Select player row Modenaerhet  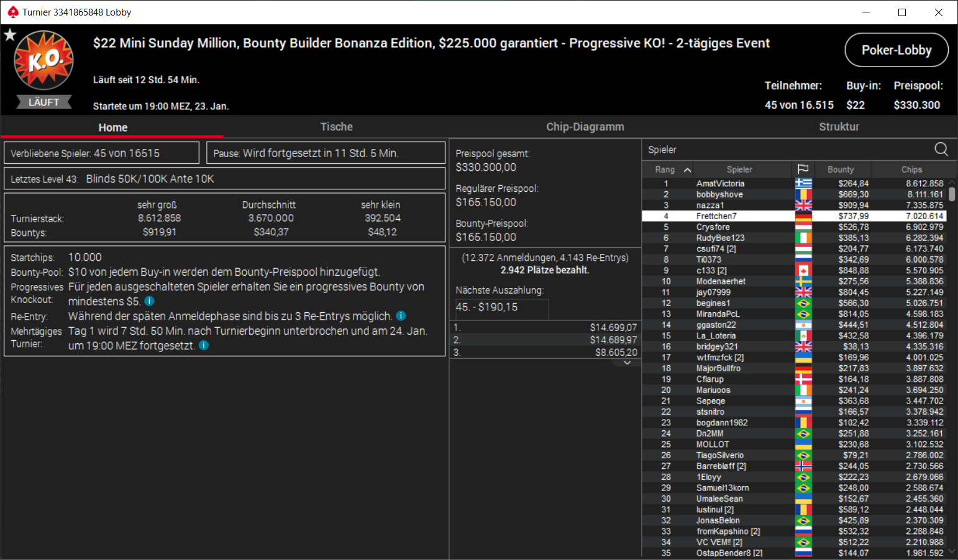(x=794, y=281)
